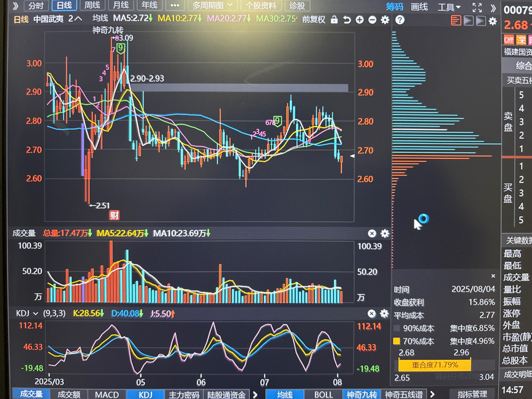This screenshot has width=532, height=399.
Task: Click the 均线 label in chart header
Action: coord(100,18)
